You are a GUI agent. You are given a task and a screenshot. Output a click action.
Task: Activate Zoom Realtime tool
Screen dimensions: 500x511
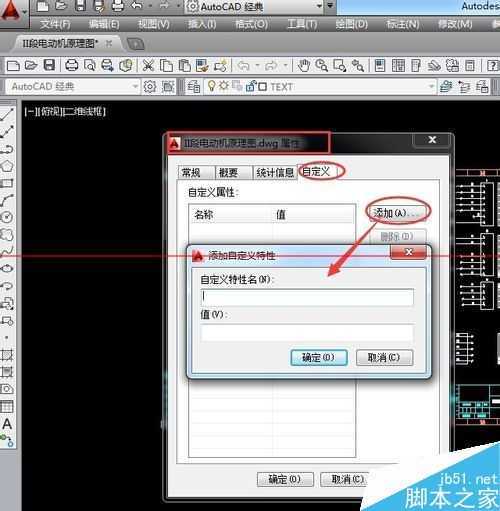click(322, 65)
